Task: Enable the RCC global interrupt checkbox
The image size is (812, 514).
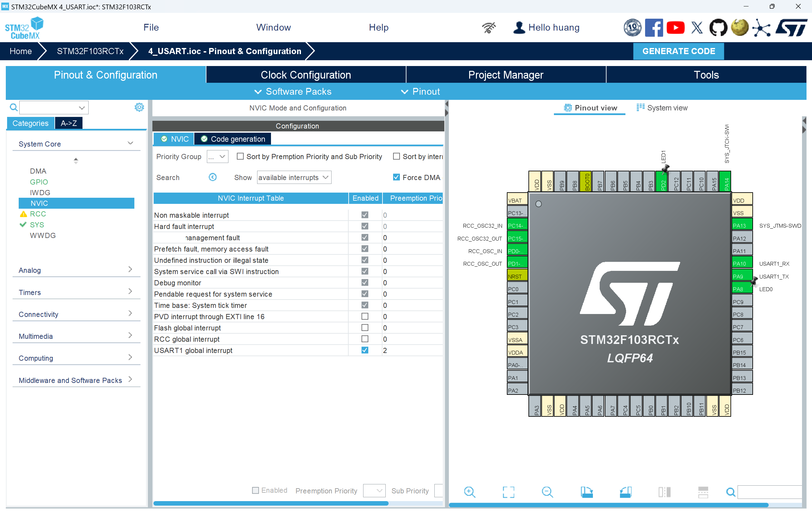Action: tap(364, 339)
